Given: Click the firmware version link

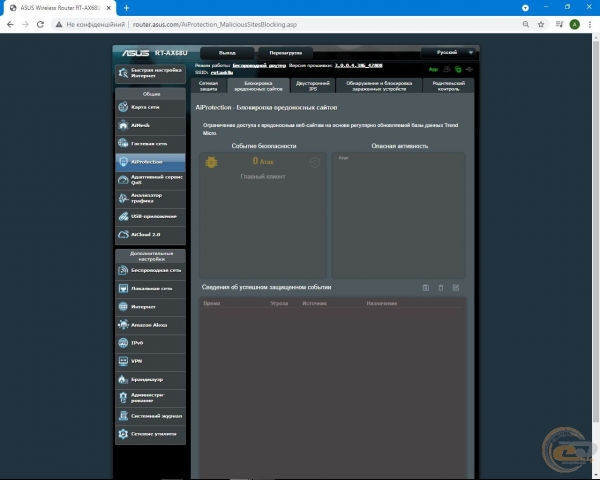Looking at the screenshot, I should pos(359,65).
